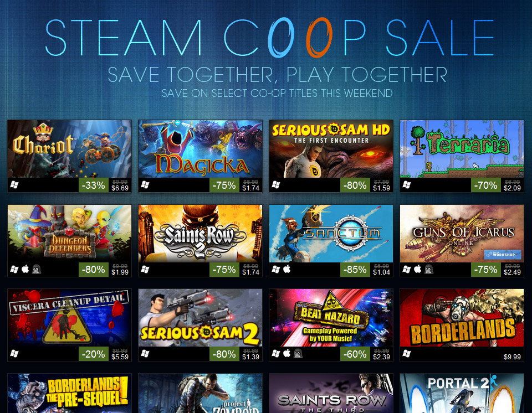Click the Linux icon under Dungeon Defenders

(37, 270)
